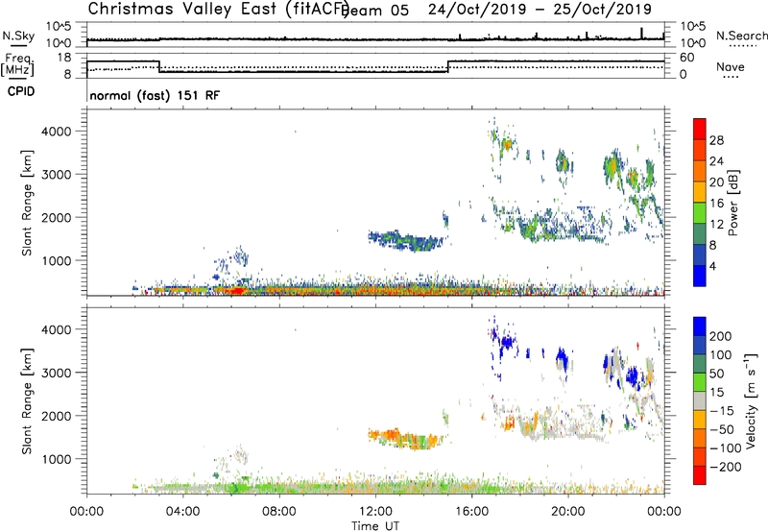Click the grey segment of Velocity colorbar

click(x=700, y=400)
